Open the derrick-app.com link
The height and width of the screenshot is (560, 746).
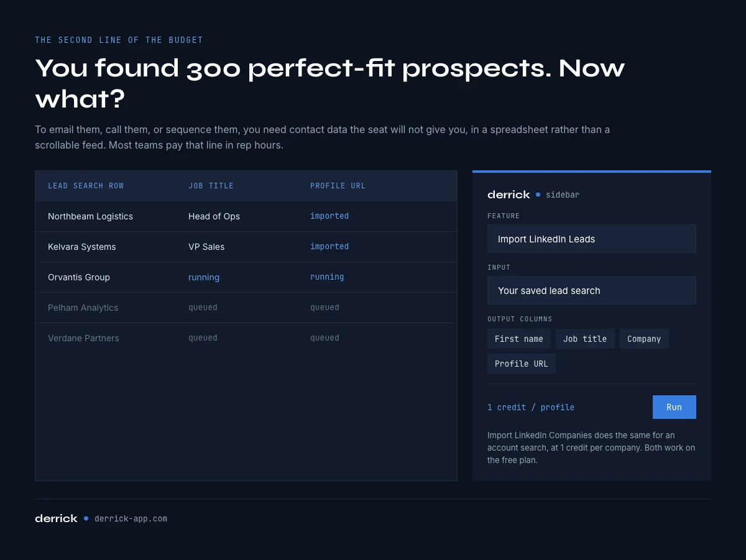point(131,518)
